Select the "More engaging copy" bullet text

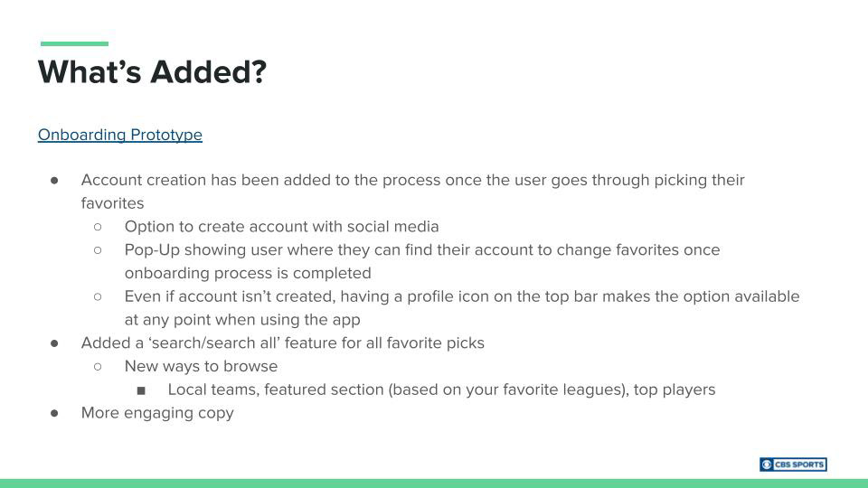[157, 413]
